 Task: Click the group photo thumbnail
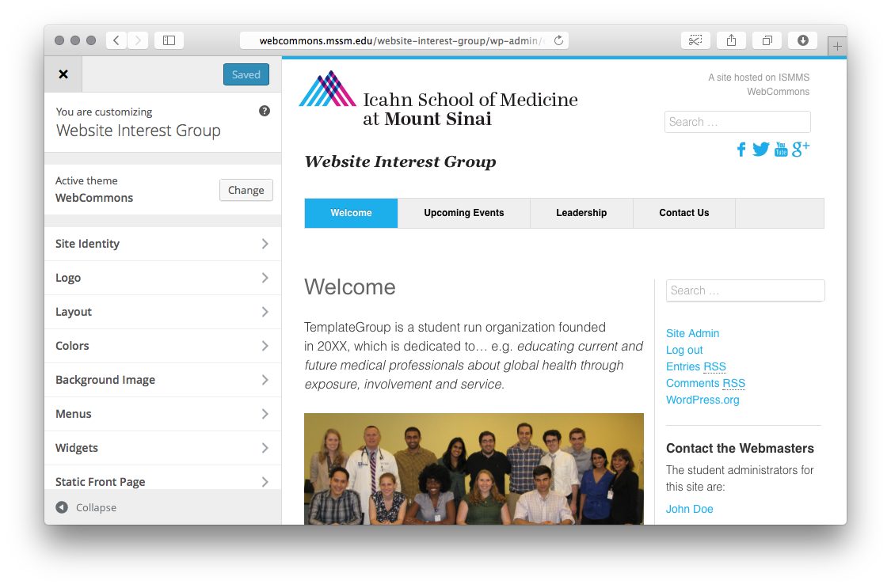474,469
